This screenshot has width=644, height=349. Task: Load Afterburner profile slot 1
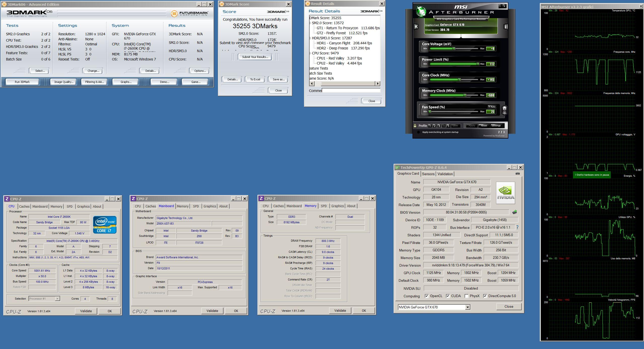tap(430, 125)
